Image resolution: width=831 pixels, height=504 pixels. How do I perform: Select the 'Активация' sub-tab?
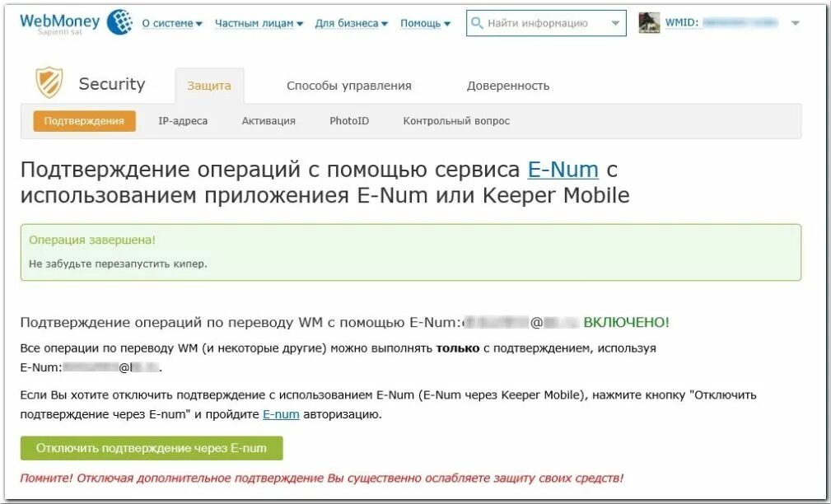click(268, 121)
